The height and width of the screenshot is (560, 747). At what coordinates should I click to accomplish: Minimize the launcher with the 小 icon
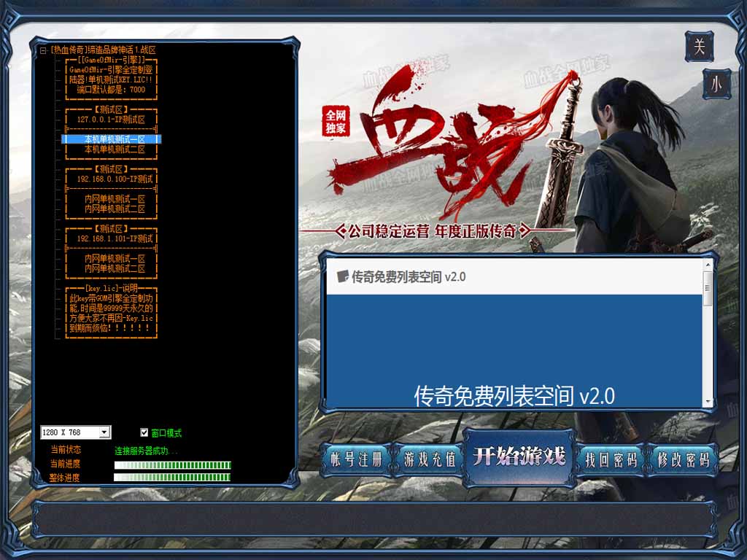(x=716, y=84)
